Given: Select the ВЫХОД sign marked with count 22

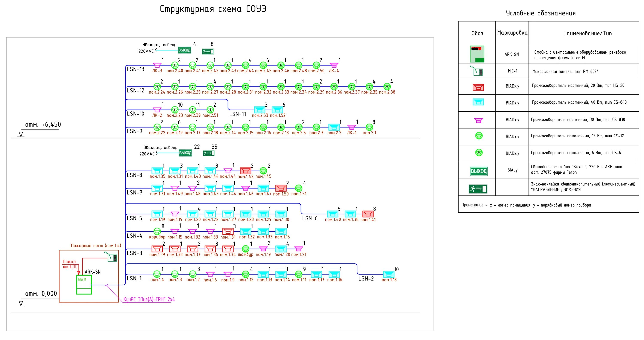Looking at the screenshot, I should point(185,153).
